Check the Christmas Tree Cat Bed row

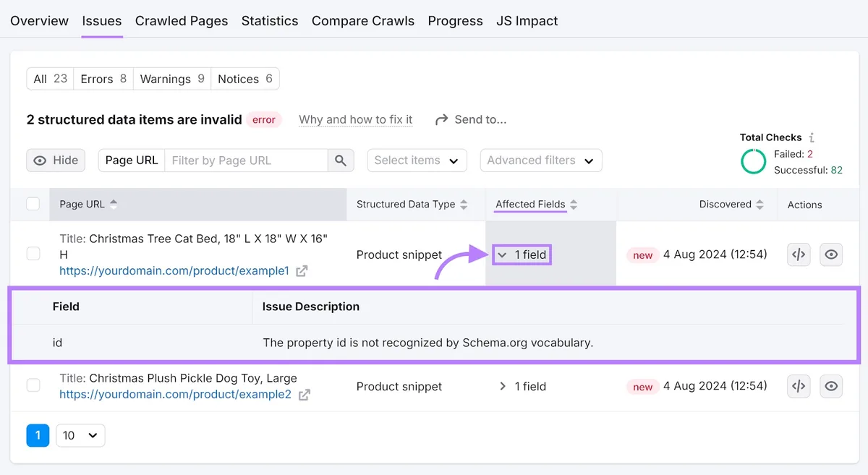pyautogui.click(x=33, y=254)
